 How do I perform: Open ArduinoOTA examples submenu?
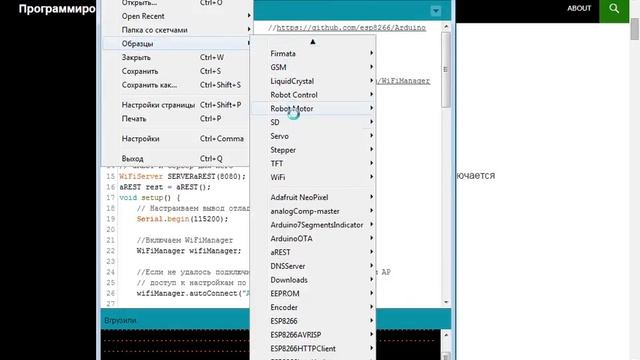(x=313, y=239)
